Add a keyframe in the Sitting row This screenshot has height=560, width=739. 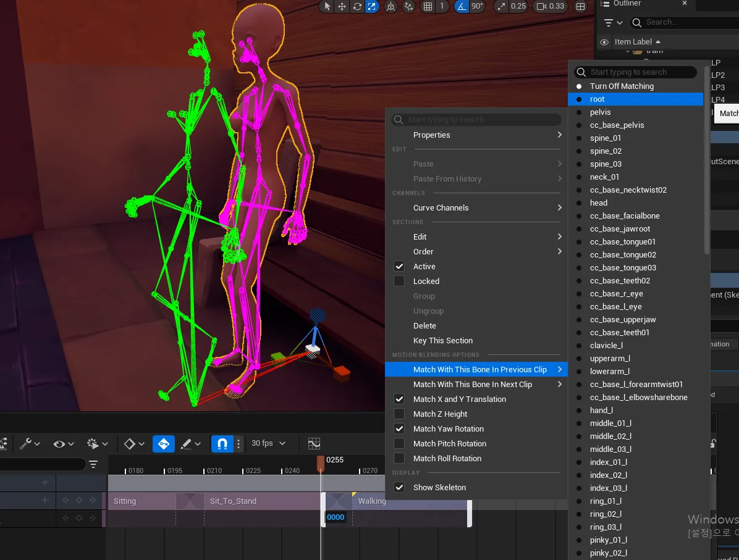[x=78, y=500]
